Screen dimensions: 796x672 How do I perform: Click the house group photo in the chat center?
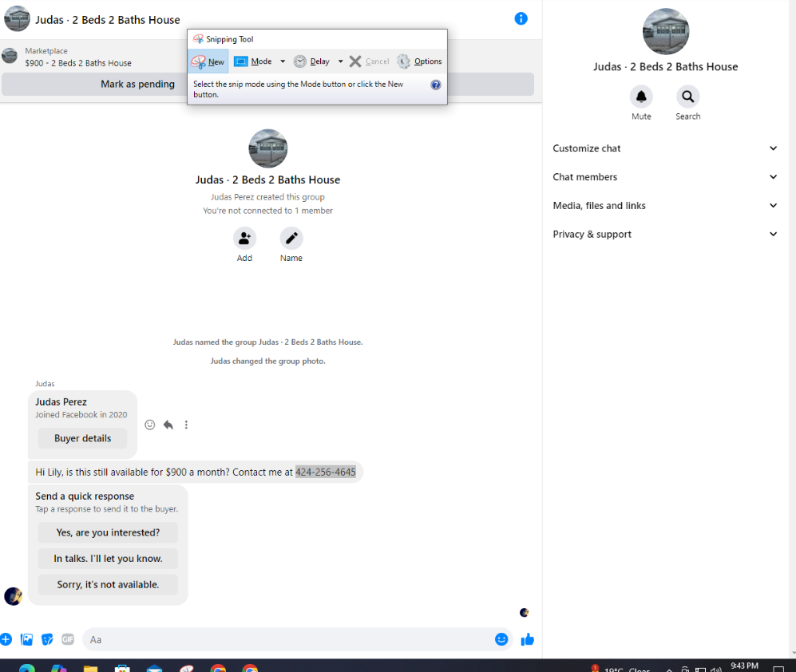[268, 148]
